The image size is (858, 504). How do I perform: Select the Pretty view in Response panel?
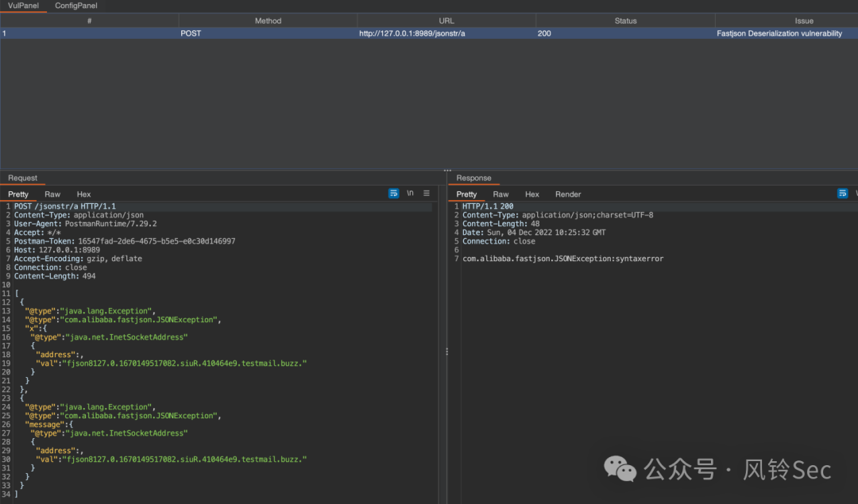(467, 194)
